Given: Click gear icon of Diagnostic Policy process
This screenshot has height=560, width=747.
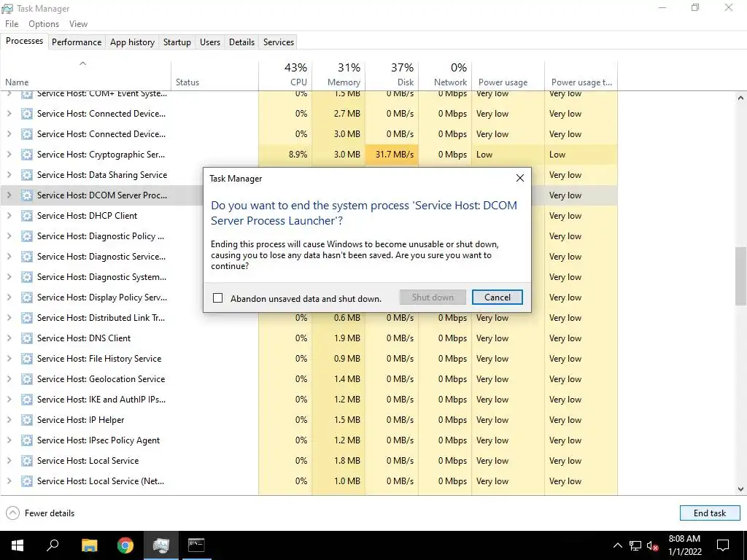Looking at the screenshot, I should click(x=27, y=236).
